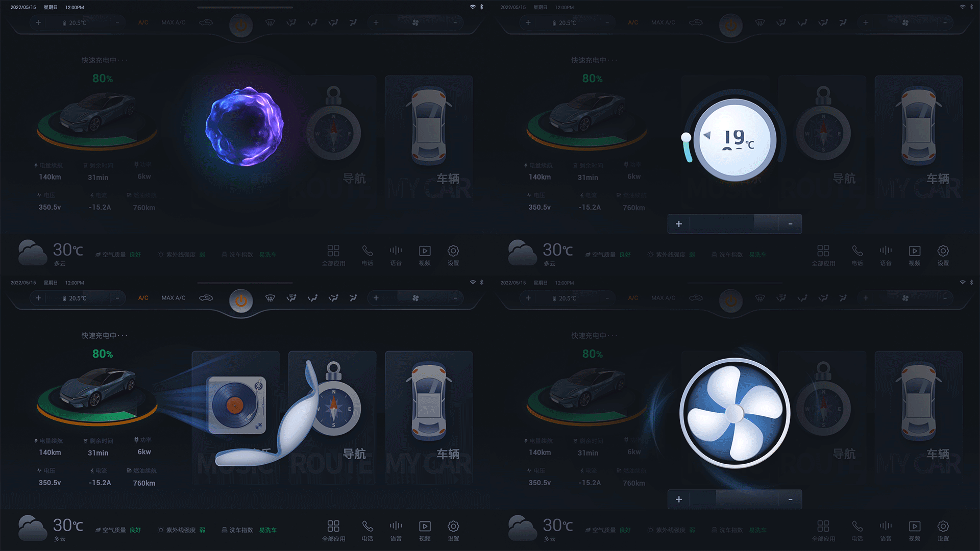Click 760km fuel range on turntable screen

pos(144,483)
